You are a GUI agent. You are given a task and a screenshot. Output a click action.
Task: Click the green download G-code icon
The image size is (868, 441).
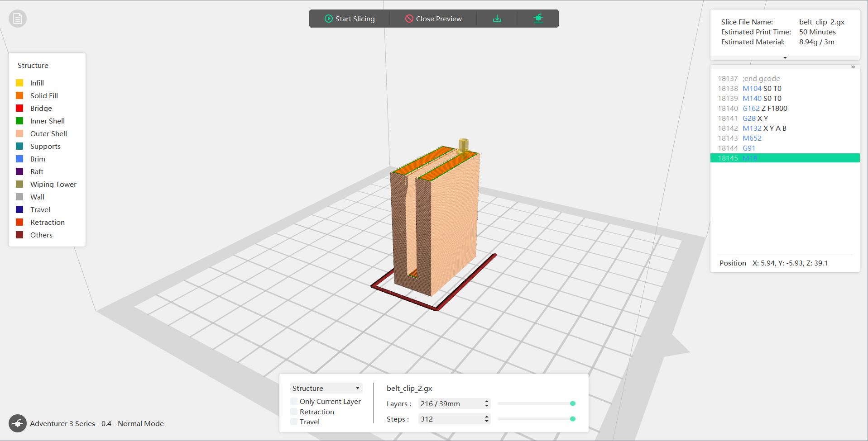(497, 19)
